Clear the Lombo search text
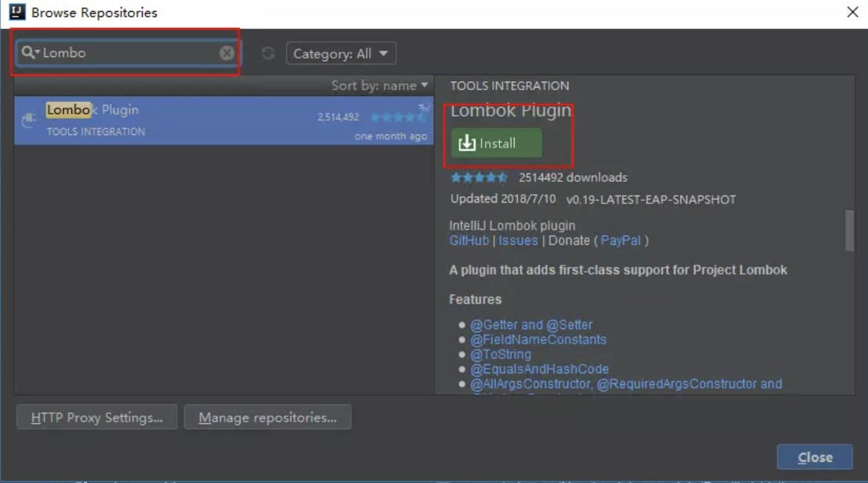 [226, 53]
